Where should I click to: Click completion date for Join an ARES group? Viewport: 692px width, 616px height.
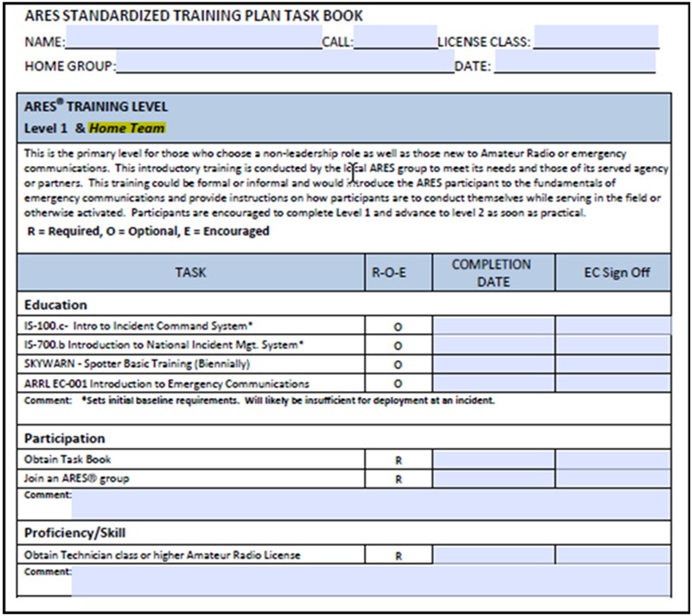point(492,478)
